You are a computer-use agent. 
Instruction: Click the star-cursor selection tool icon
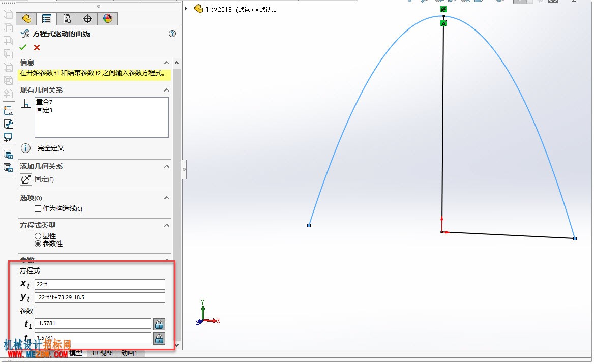point(8,111)
